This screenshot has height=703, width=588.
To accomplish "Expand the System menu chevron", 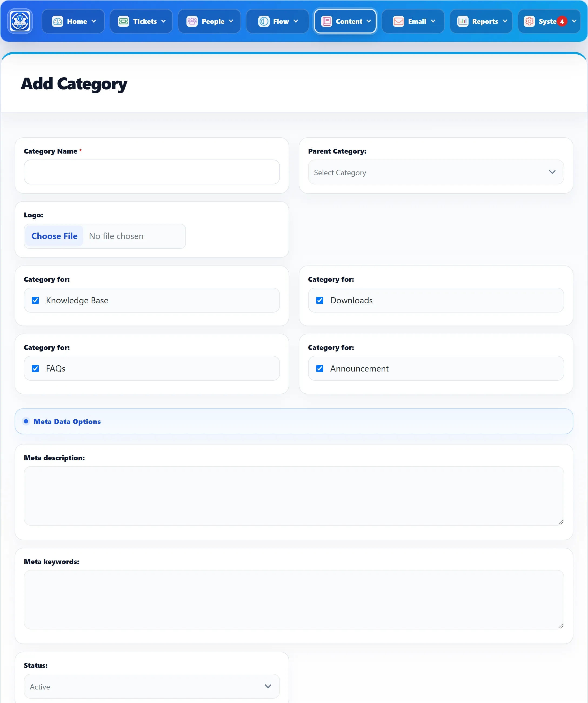I will (574, 21).
